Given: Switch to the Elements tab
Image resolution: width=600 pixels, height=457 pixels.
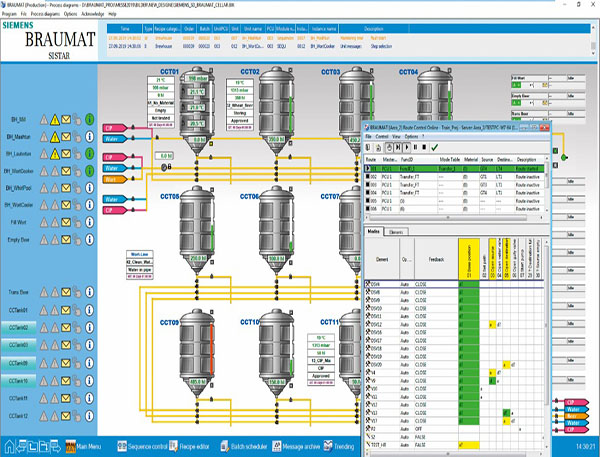Looking at the screenshot, I should [x=396, y=232].
